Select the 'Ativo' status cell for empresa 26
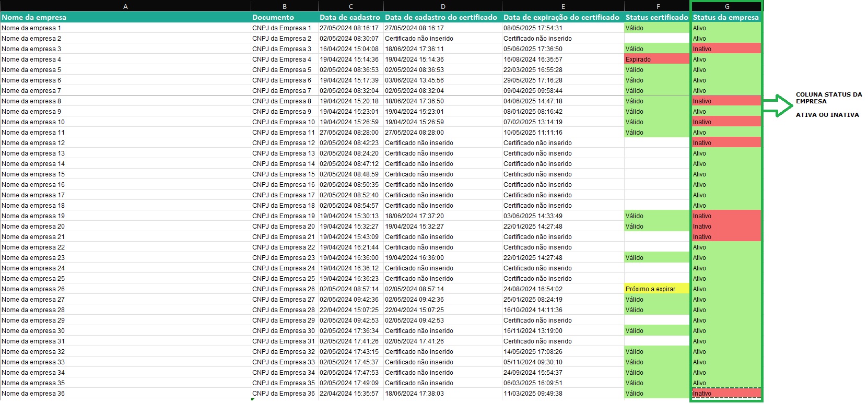Screen dimensions: 868x404 (726, 289)
